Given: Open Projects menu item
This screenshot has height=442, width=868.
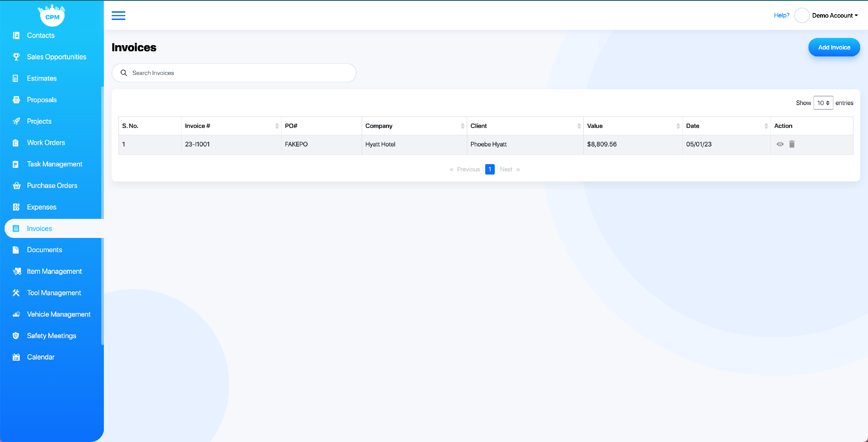Looking at the screenshot, I should (39, 121).
